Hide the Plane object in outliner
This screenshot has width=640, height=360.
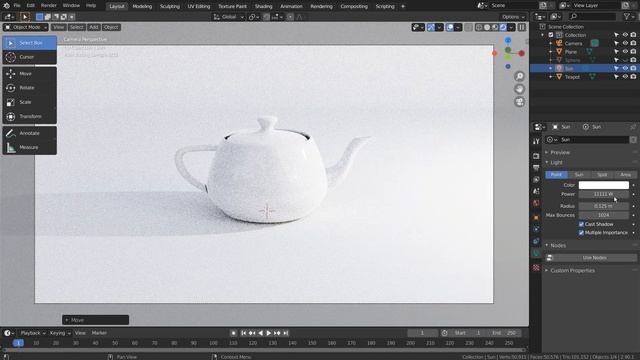[x=625, y=52]
